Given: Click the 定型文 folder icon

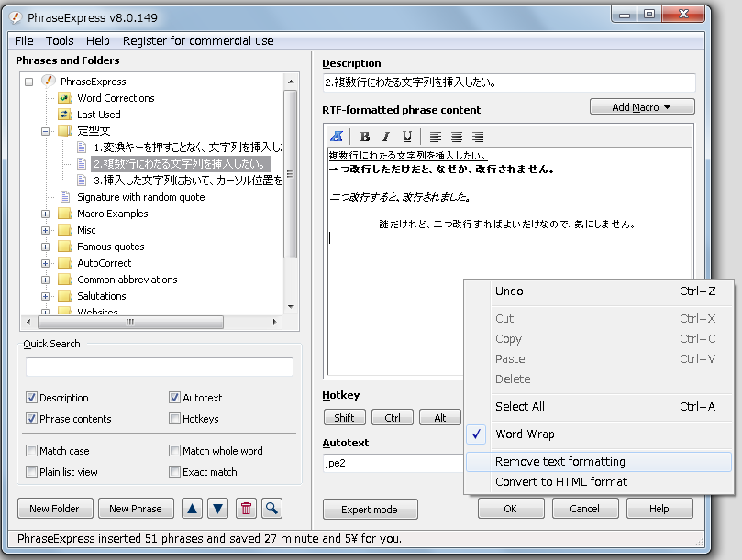Looking at the screenshot, I should point(65,130).
